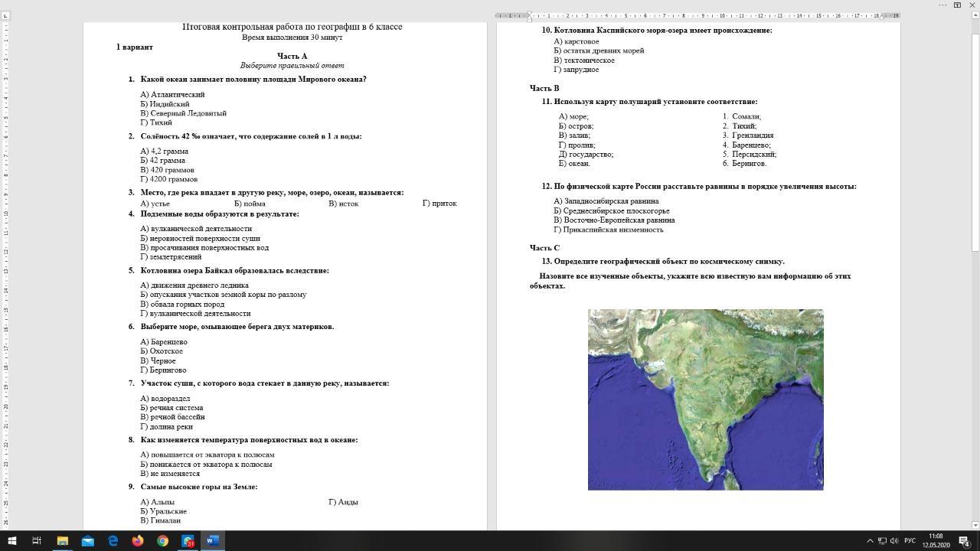The height and width of the screenshot is (551, 980).
Task: Switch to the Word taskbar icon
Action: click(213, 541)
